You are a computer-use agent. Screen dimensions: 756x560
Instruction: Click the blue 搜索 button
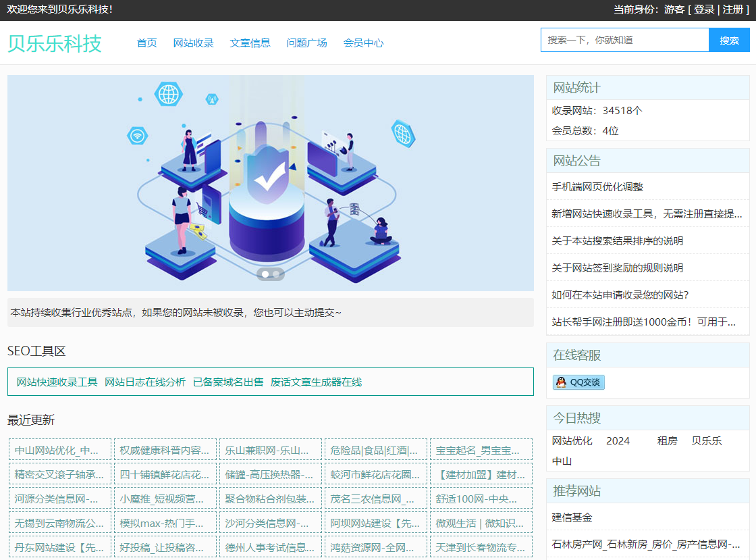(729, 40)
